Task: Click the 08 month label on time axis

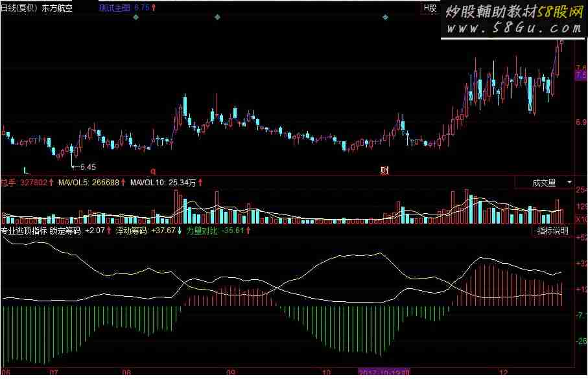Action: [127, 373]
